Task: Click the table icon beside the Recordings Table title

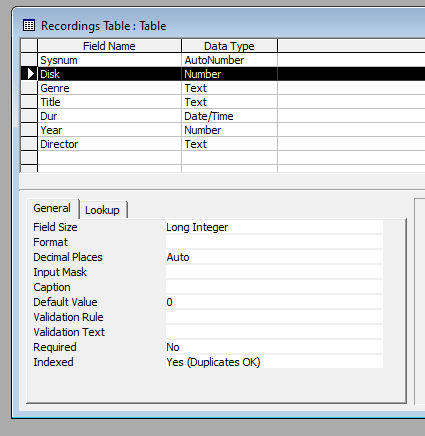Action: (29, 25)
